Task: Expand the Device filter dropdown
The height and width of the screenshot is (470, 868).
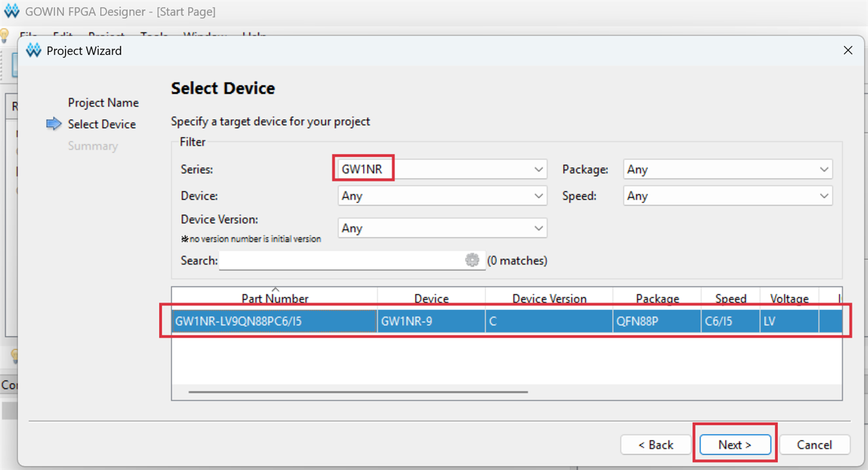Action: click(442, 196)
